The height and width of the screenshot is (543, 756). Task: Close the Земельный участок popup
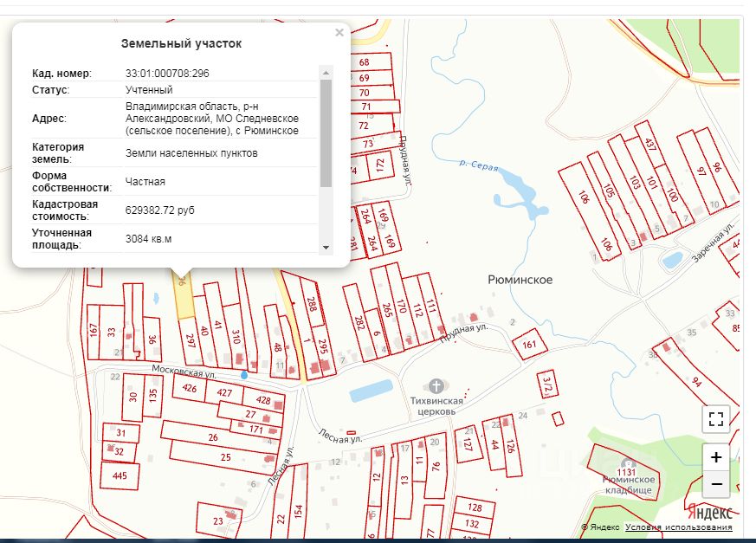339,32
